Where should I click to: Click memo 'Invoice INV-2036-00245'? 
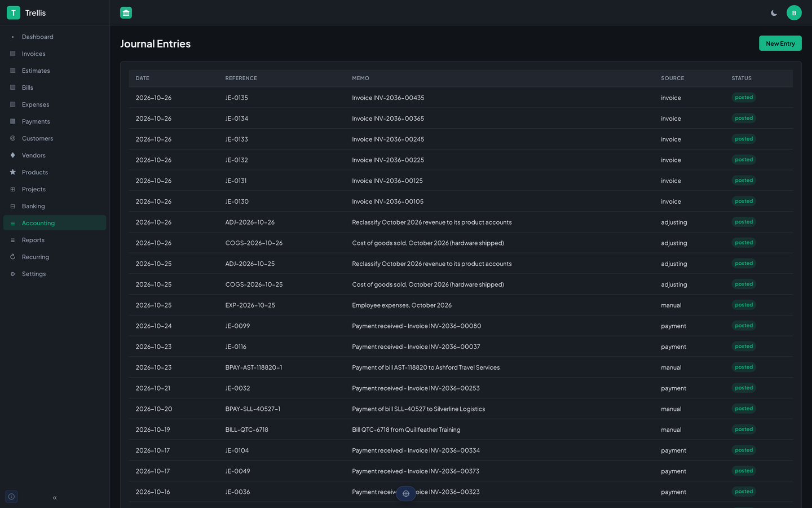coord(388,139)
